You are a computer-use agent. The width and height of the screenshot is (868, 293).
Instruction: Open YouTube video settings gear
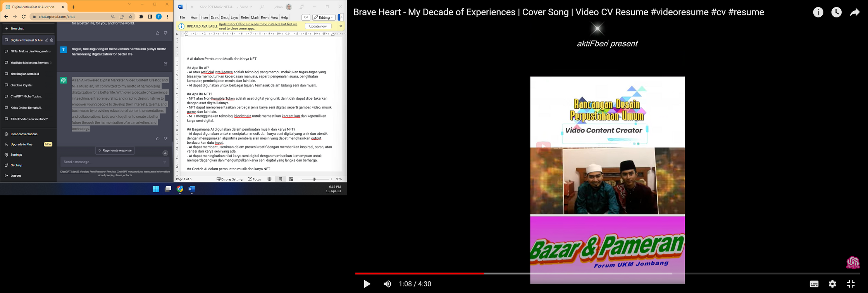coord(832,284)
